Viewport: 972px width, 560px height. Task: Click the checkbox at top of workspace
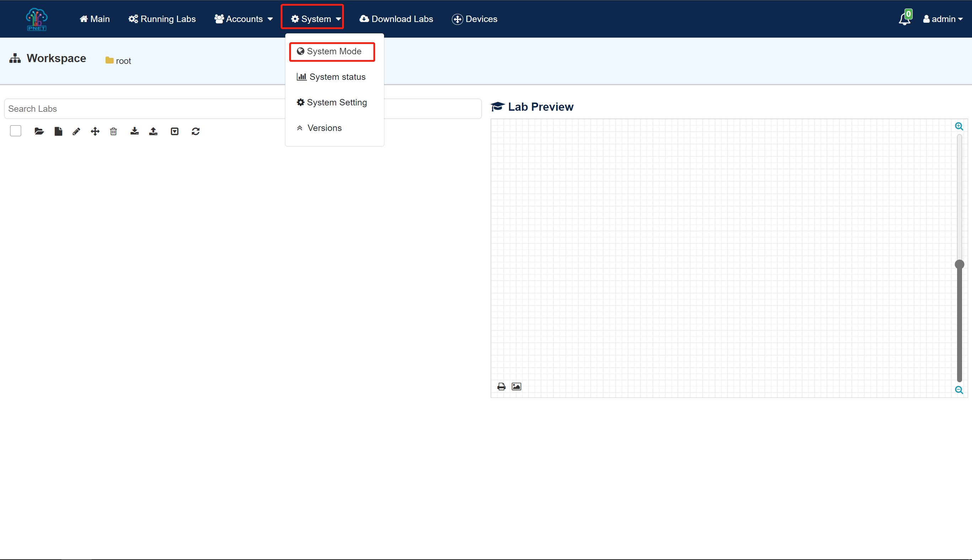(15, 131)
